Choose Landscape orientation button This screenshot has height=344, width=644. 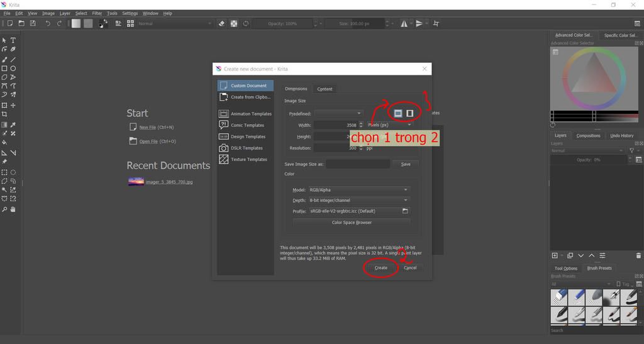398,113
